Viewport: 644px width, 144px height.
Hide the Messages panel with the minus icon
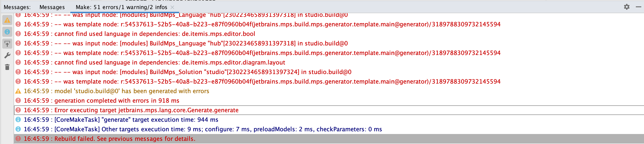(638, 7)
